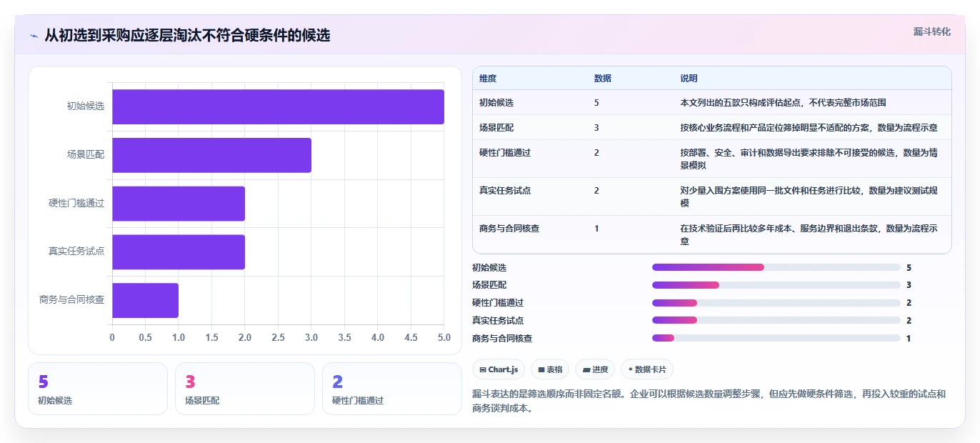Click the table value 5 for 初始候选
The height and width of the screenshot is (443, 980).
pyautogui.click(x=596, y=103)
